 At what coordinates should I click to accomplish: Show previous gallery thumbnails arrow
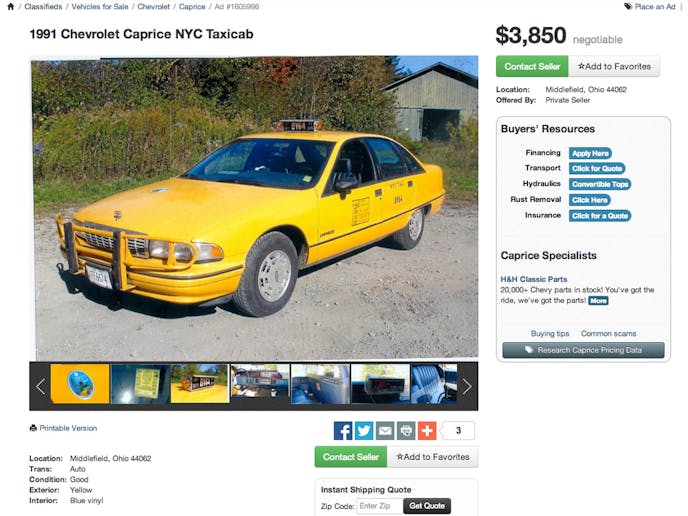point(40,387)
